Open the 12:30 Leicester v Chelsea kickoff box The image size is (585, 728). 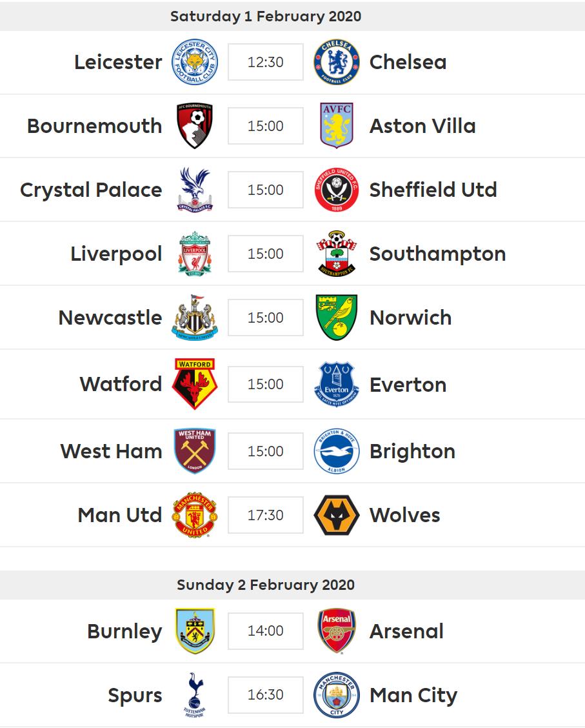(265, 62)
